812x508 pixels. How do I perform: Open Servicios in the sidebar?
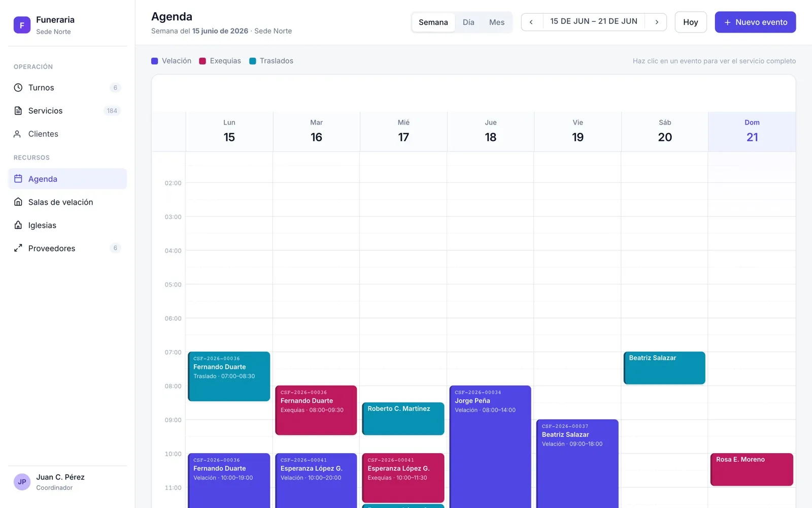click(x=67, y=111)
